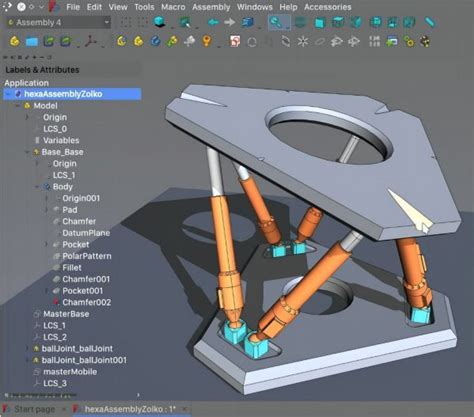Collapse the Body tree node
The image size is (474, 417).
click(37, 187)
